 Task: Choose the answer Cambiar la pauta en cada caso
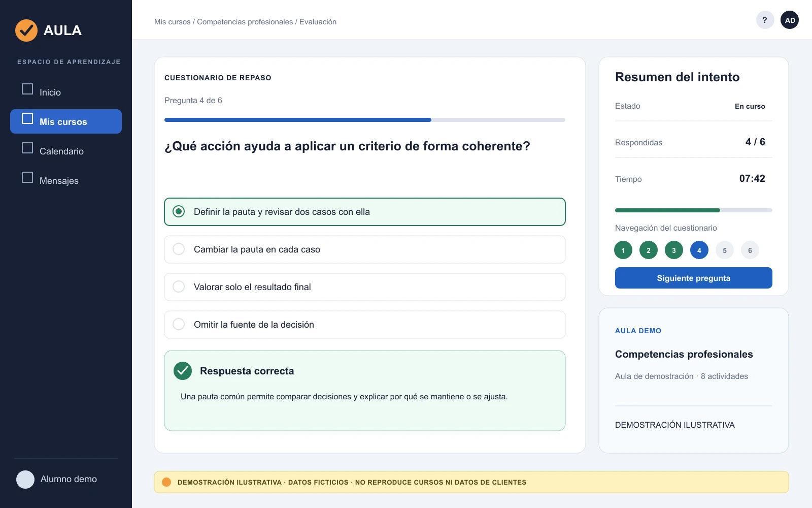365,249
